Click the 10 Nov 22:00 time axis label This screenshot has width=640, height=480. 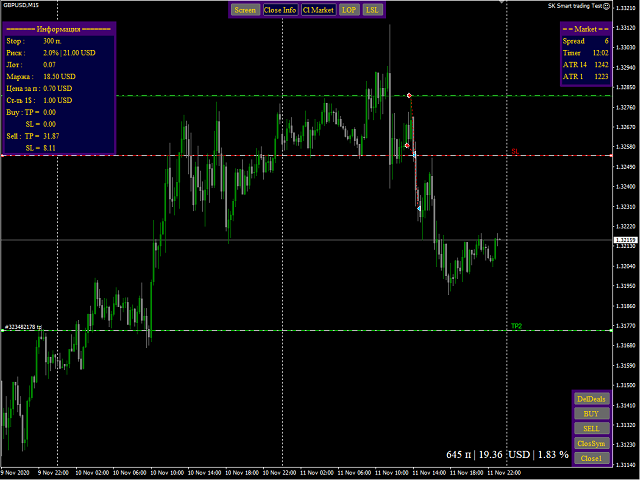coord(280,473)
